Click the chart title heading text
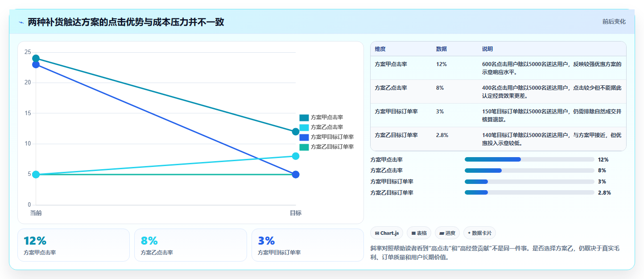The width and height of the screenshot is (644, 279). coord(126,22)
